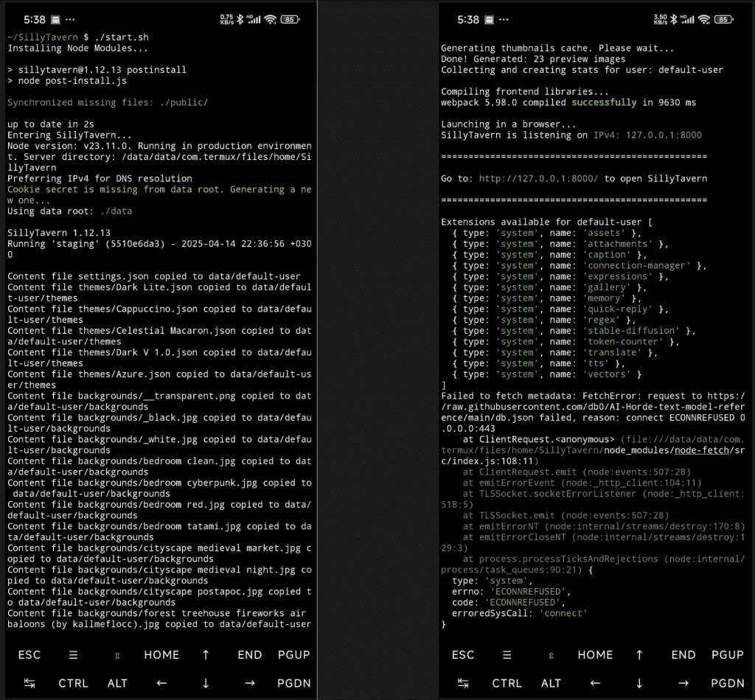Click the underlined node-fetch path link
This screenshot has height=700, width=755.
[x=704, y=449]
